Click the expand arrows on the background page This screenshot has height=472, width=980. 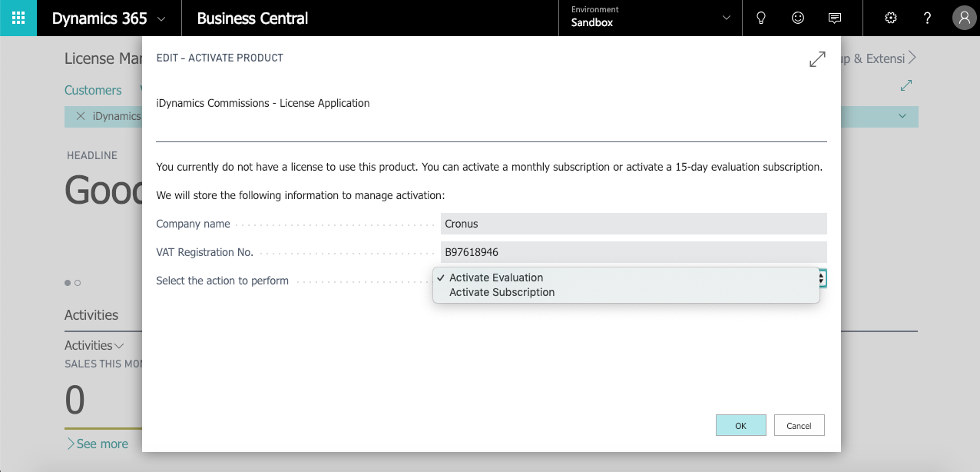(906, 85)
